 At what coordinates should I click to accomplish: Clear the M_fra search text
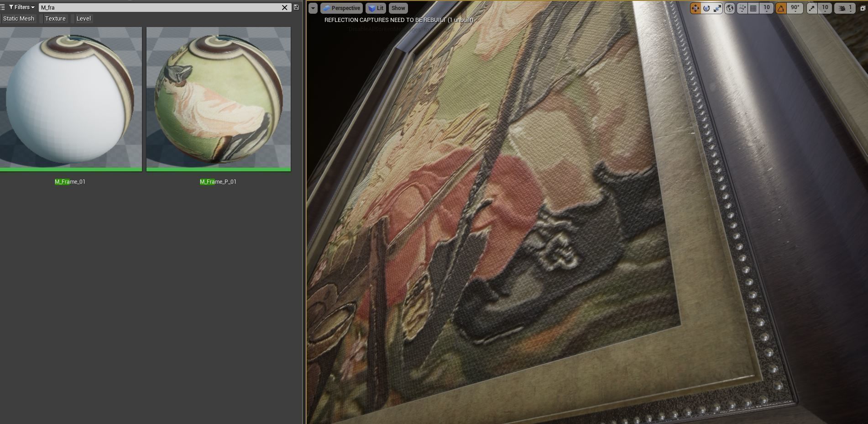pyautogui.click(x=285, y=7)
